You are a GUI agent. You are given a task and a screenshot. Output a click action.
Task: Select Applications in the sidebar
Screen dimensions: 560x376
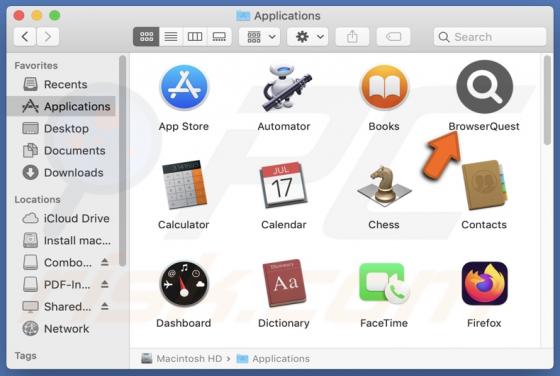(x=61, y=106)
